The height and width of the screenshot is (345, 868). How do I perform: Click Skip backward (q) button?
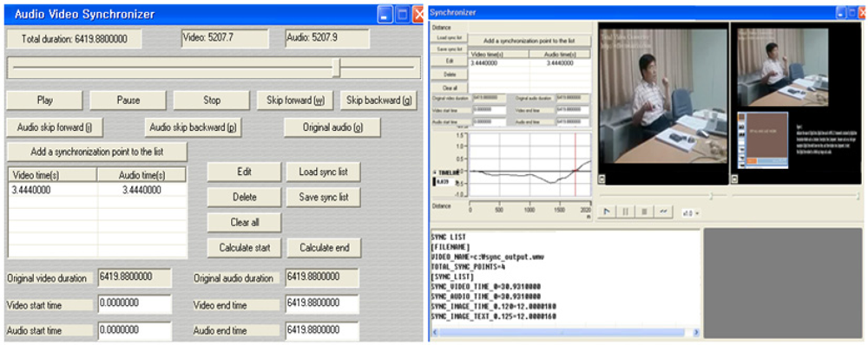pos(378,100)
